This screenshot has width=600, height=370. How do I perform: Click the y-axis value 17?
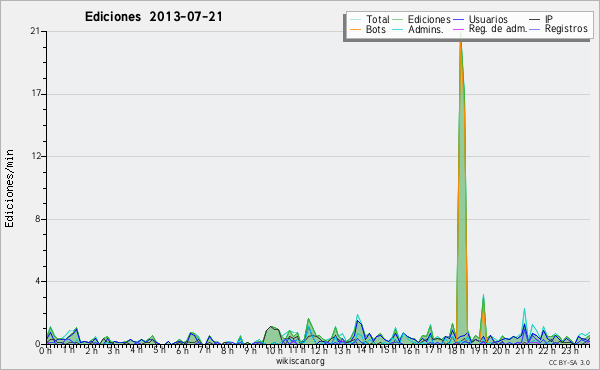36,94
